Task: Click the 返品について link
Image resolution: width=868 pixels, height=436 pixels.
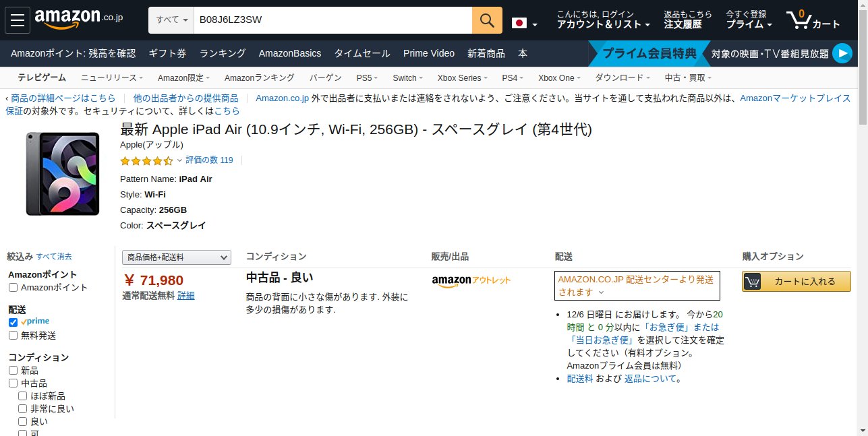Action: (x=650, y=379)
